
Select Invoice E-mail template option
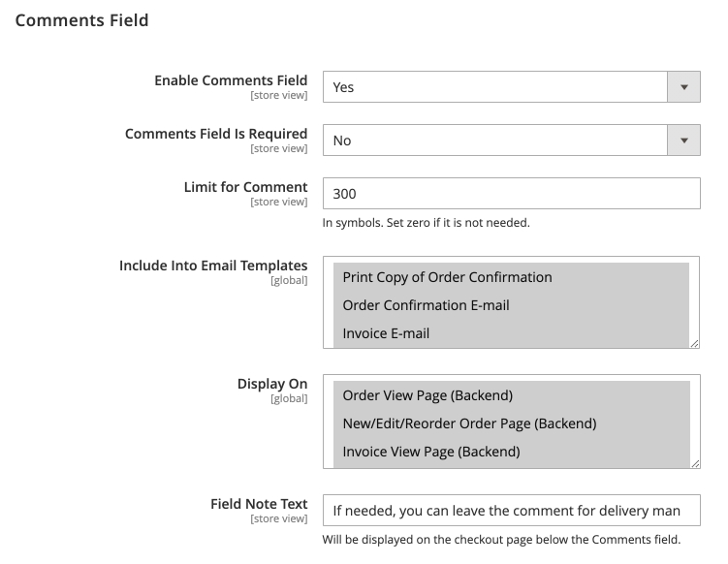(386, 333)
